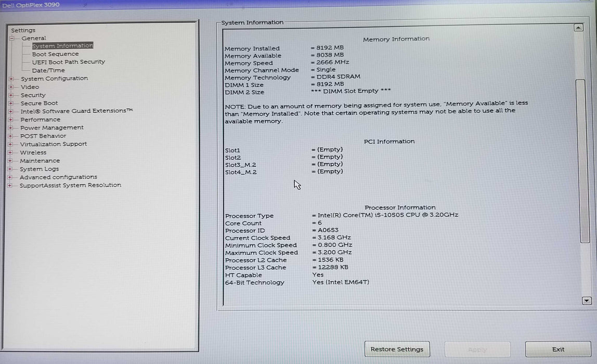Expand the Maintenance section
Screen dimensions: 597x364
(x=11, y=160)
